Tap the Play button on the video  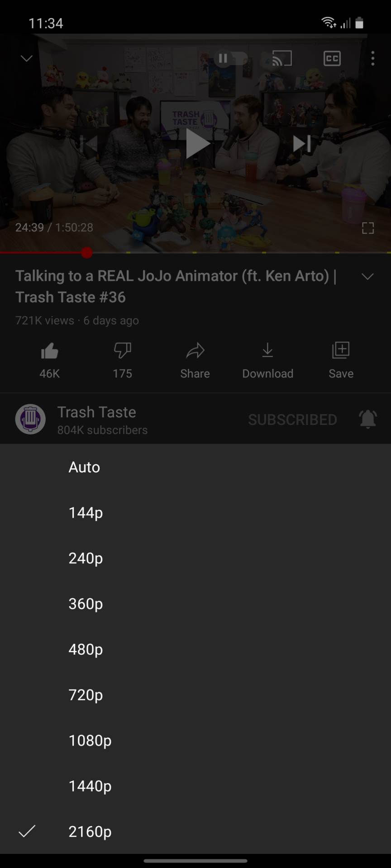pyautogui.click(x=198, y=144)
